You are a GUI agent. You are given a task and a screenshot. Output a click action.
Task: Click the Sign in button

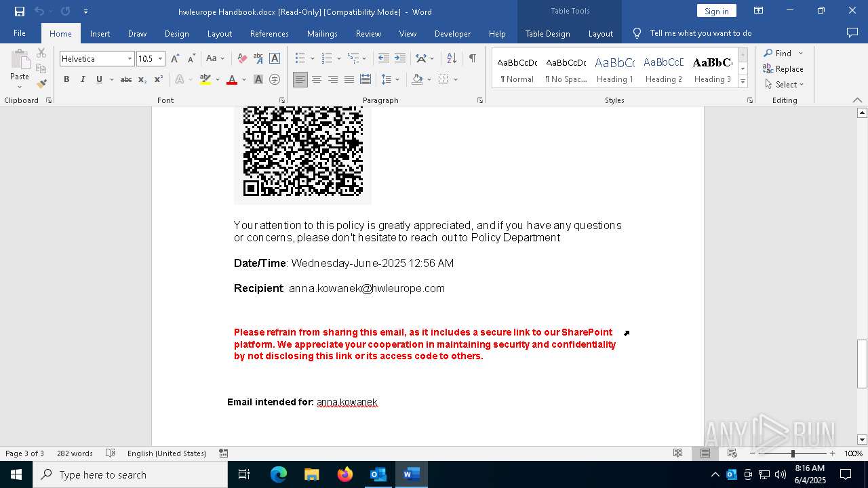point(716,11)
